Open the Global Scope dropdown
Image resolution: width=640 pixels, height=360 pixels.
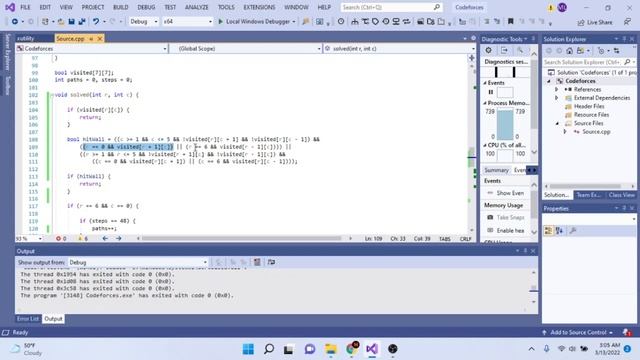[245, 49]
